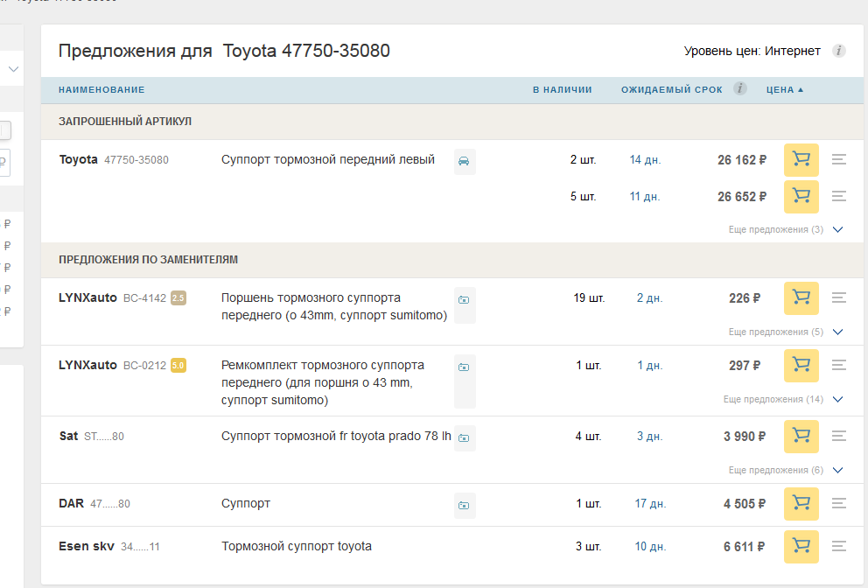The height and width of the screenshot is (588, 868).
Task: Add the DAR caliper 4 505 ₽ to cart
Action: [801, 504]
